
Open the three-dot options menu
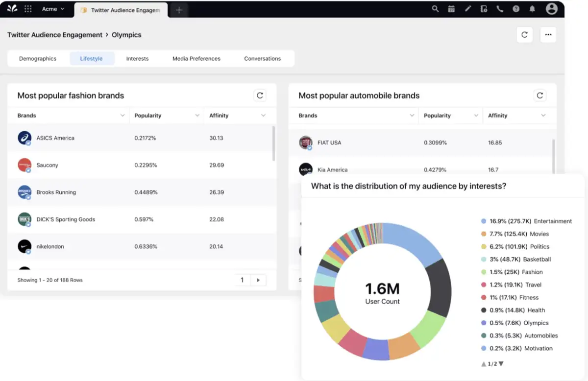[x=548, y=35]
